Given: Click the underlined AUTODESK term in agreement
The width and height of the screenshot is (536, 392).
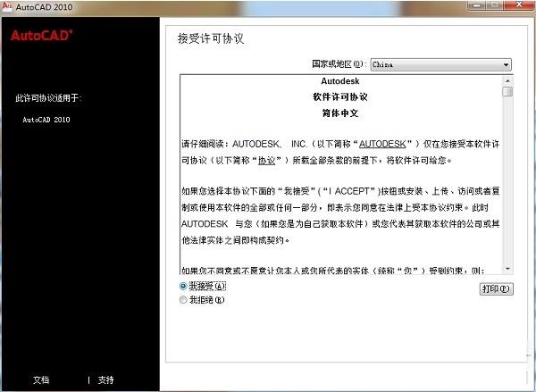Looking at the screenshot, I should tap(382, 144).
